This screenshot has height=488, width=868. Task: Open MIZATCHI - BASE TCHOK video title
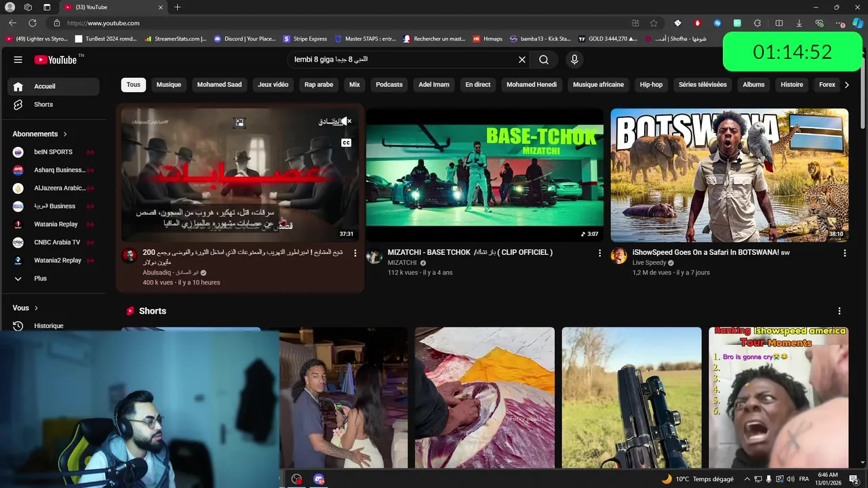470,252
